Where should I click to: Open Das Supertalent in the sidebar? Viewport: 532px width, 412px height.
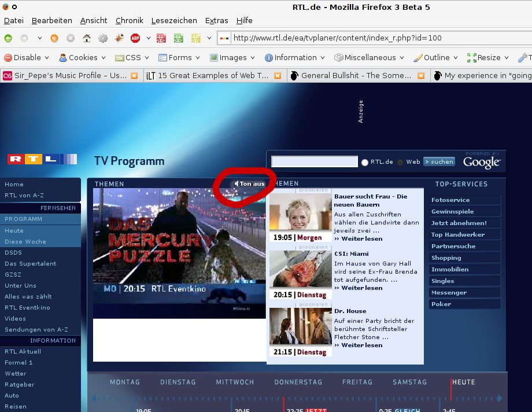(31, 263)
